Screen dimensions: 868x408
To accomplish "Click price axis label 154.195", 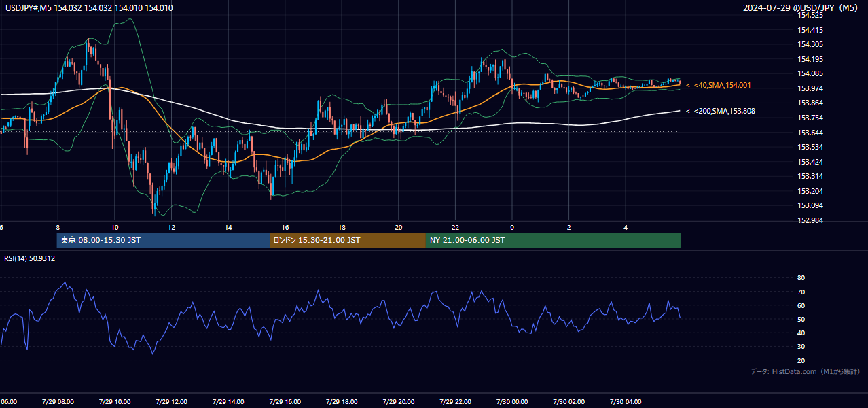I will (810, 59).
